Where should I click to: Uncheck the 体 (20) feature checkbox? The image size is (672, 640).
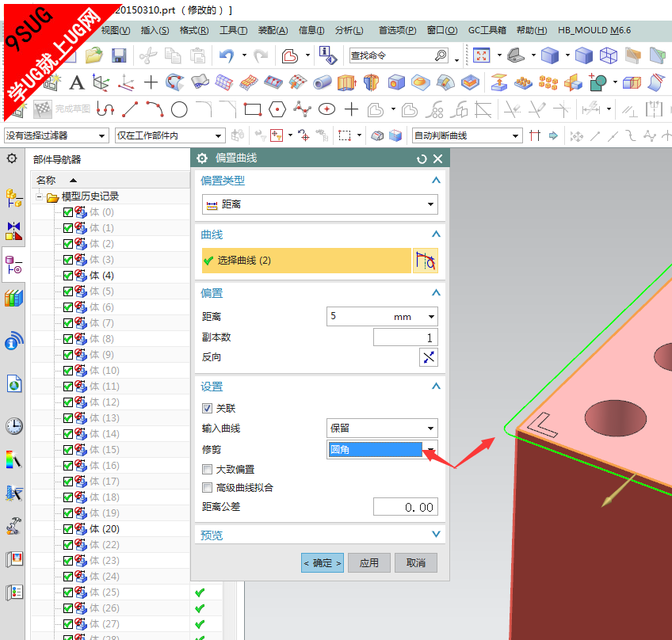tap(67, 529)
